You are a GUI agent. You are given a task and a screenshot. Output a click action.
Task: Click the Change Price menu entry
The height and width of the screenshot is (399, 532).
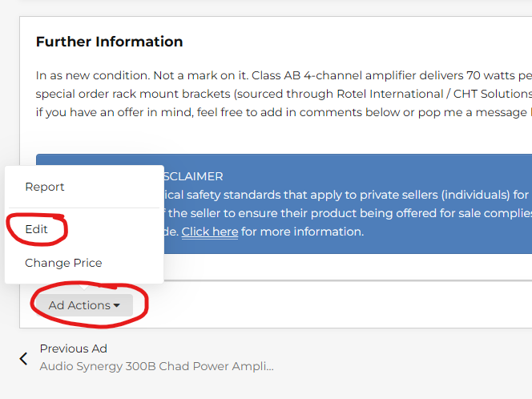click(63, 263)
